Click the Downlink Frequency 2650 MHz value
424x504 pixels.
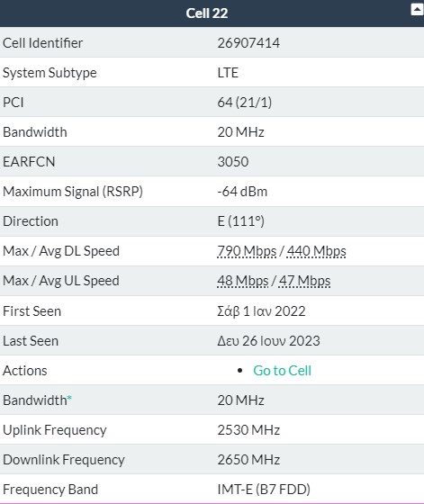248,460
